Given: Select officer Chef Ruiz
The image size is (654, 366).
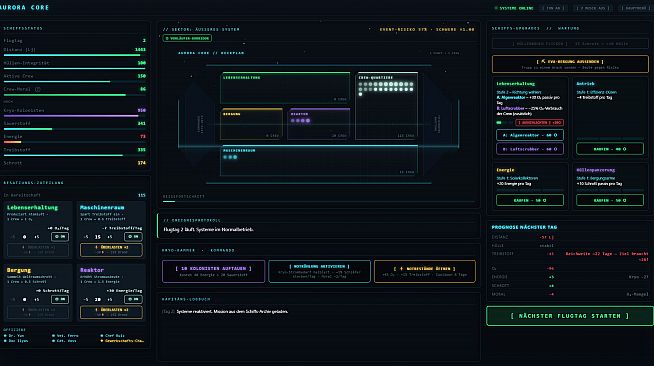Looking at the screenshot, I should pos(112,336).
